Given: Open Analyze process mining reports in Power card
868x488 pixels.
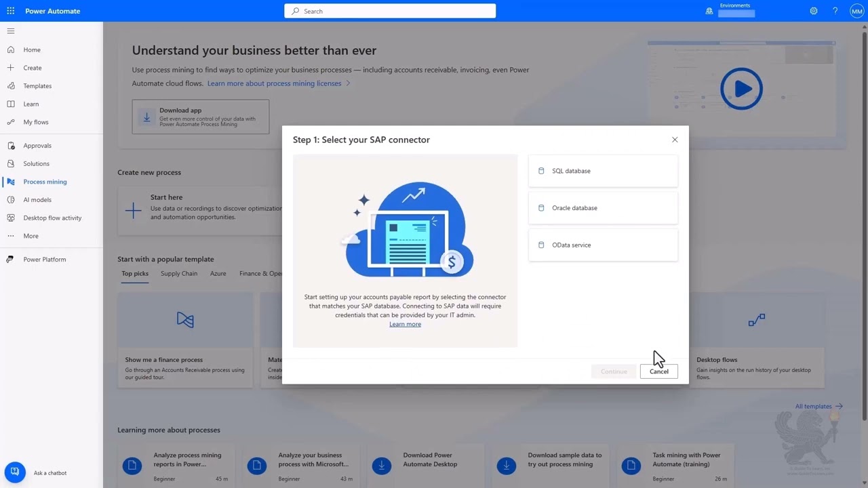Looking at the screenshot, I should pyautogui.click(x=176, y=466).
